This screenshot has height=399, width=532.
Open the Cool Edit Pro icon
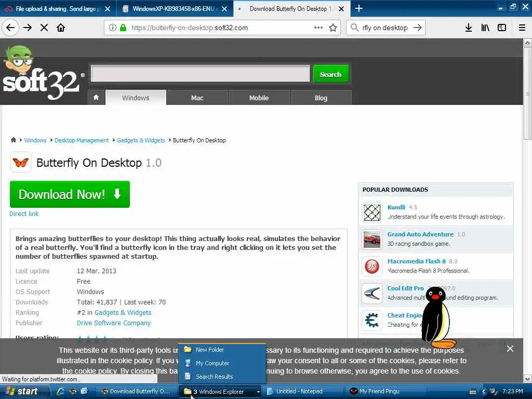pyautogui.click(x=372, y=294)
